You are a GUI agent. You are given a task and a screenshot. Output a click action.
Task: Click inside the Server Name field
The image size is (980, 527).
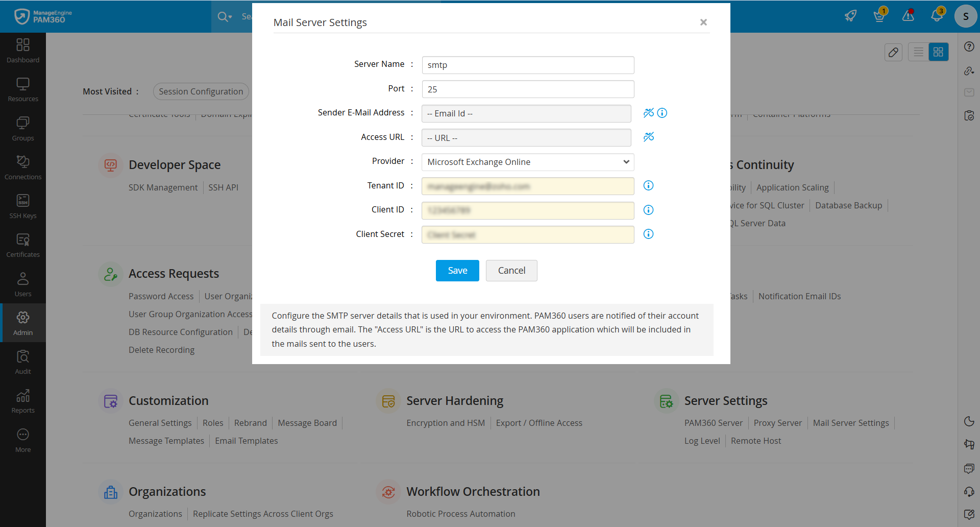tap(527, 65)
